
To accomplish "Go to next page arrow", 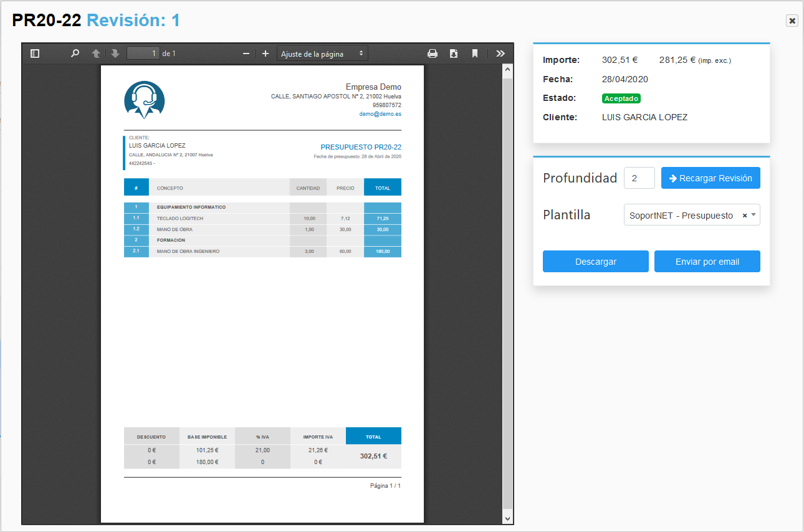I will tap(115, 54).
